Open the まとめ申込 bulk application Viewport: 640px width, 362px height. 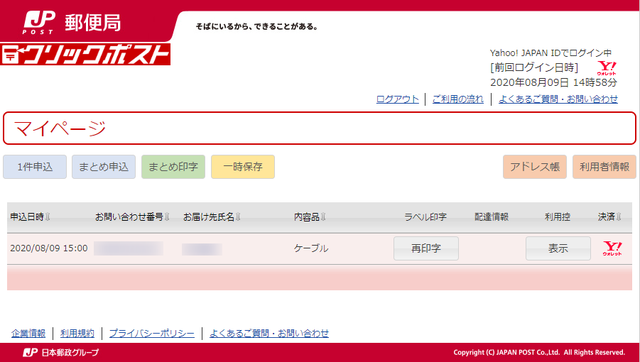104,167
